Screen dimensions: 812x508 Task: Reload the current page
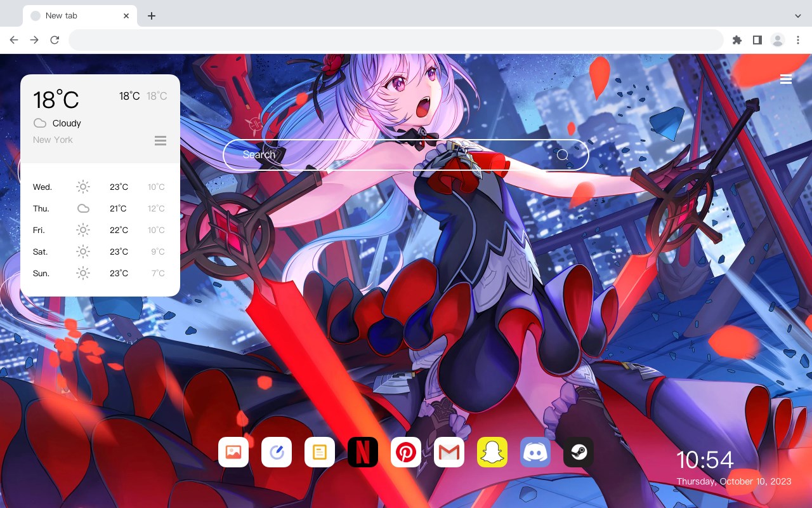pyautogui.click(x=55, y=40)
